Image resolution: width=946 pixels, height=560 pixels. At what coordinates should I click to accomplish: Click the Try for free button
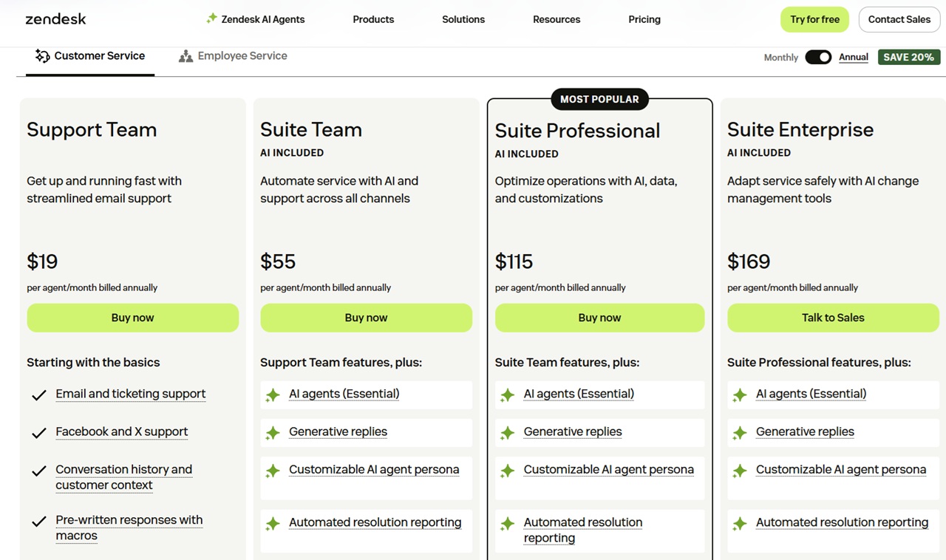[814, 19]
